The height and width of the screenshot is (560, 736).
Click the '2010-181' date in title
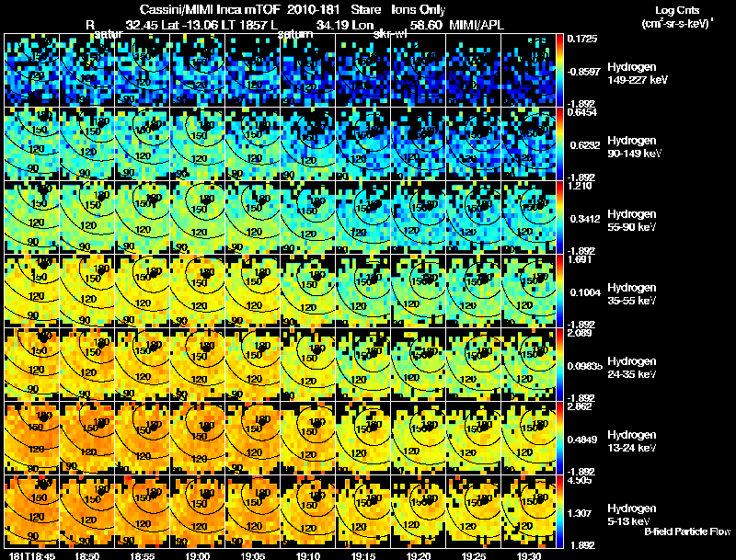(x=313, y=9)
